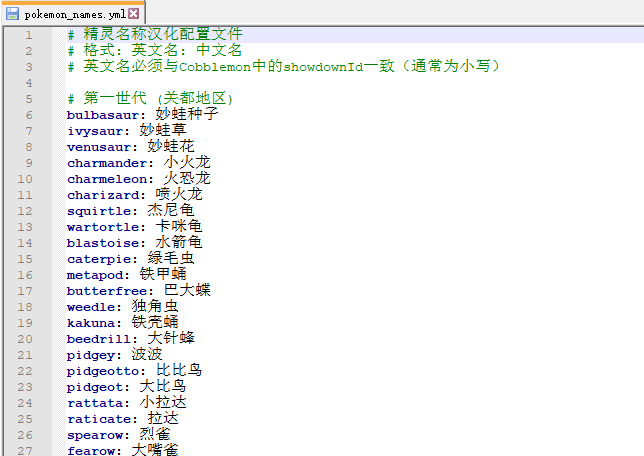Click the value '铁甲蛹'
The width and height of the screenshot is (644, 456).
(163, 274)
